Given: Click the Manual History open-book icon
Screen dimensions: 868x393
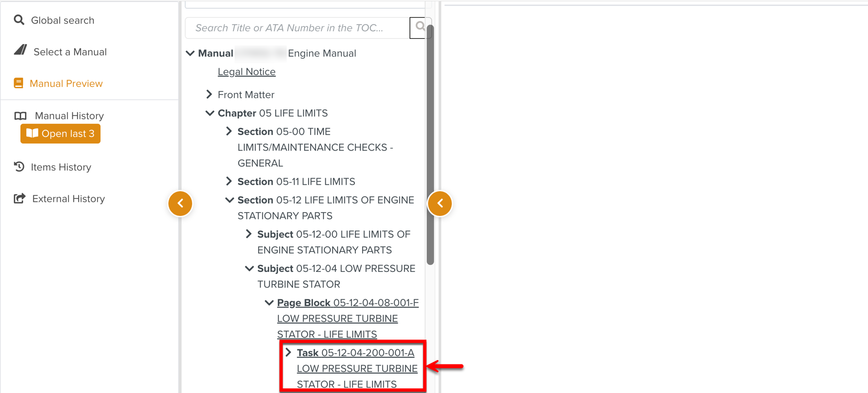Looking at the screenshot, I should pos(20,116).
